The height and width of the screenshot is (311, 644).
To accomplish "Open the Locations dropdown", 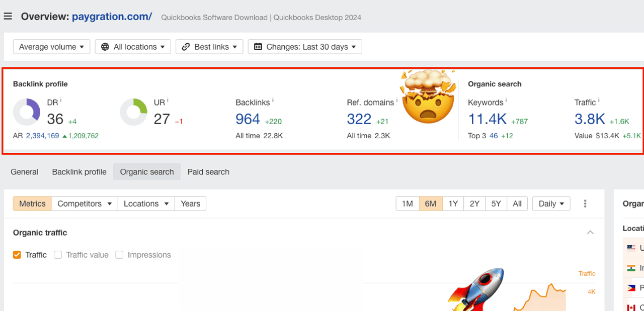I will tap(146, 203).
